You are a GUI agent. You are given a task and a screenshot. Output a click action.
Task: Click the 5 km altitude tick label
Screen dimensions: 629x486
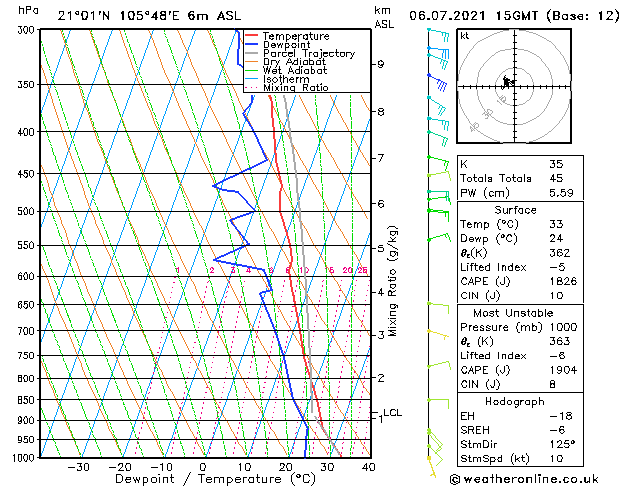pos(381,249)
